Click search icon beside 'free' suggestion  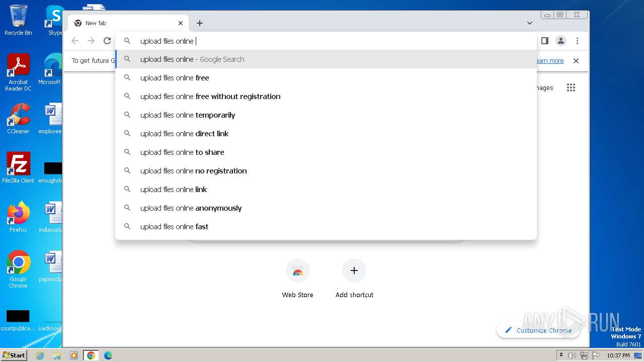127,78
